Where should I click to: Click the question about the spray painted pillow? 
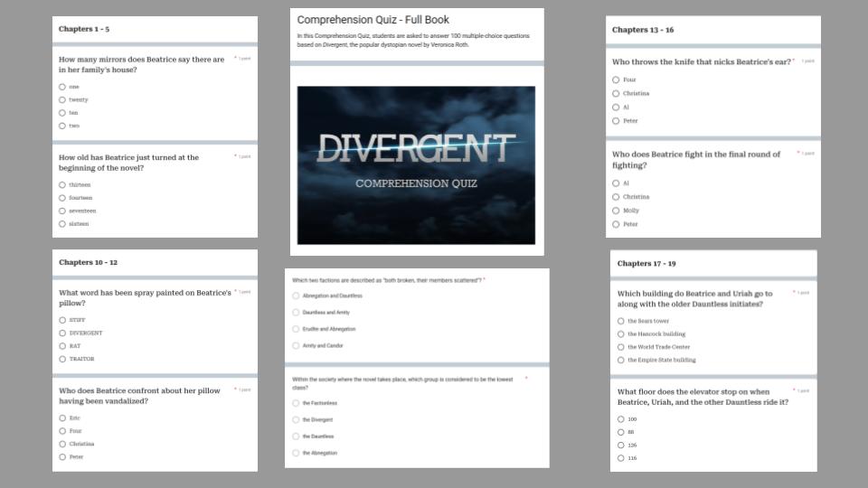[x=145, y=297]
